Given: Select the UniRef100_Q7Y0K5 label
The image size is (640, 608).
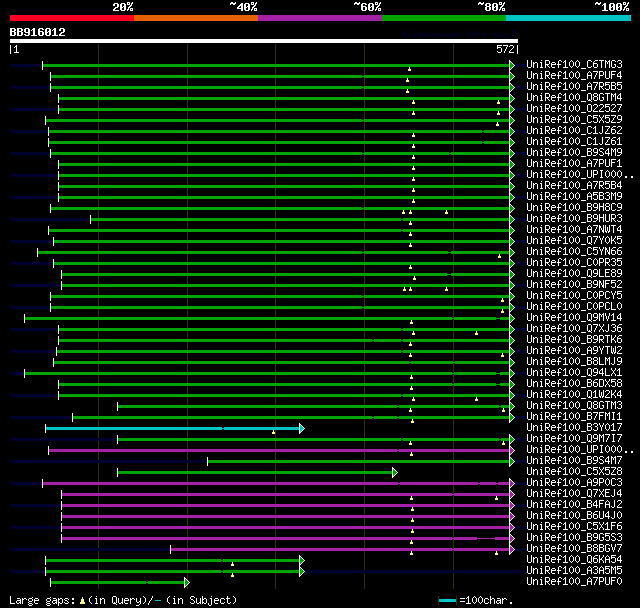Looking at the screenshot, I should [574, 241].
